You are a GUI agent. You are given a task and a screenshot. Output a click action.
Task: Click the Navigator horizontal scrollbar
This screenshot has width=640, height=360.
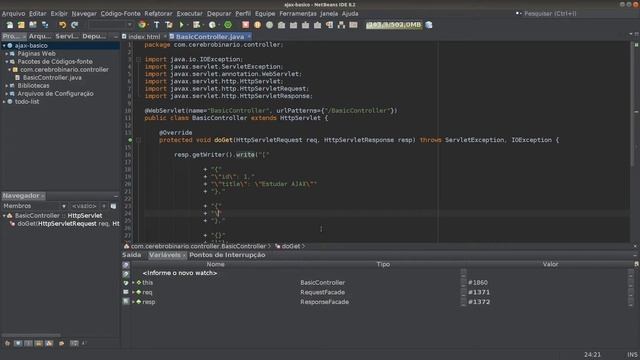click(31, 335)
